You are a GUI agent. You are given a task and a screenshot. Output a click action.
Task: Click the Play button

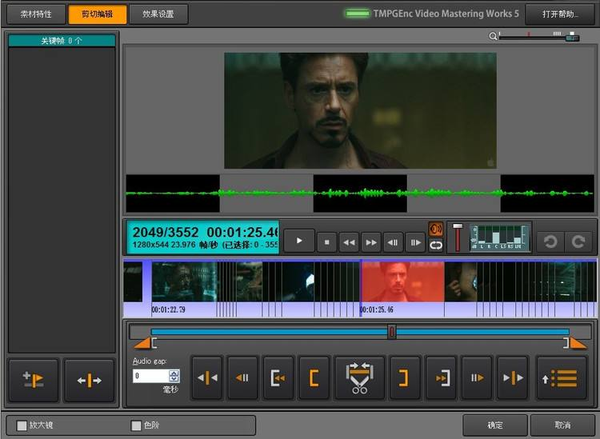(x=299, y=241)
